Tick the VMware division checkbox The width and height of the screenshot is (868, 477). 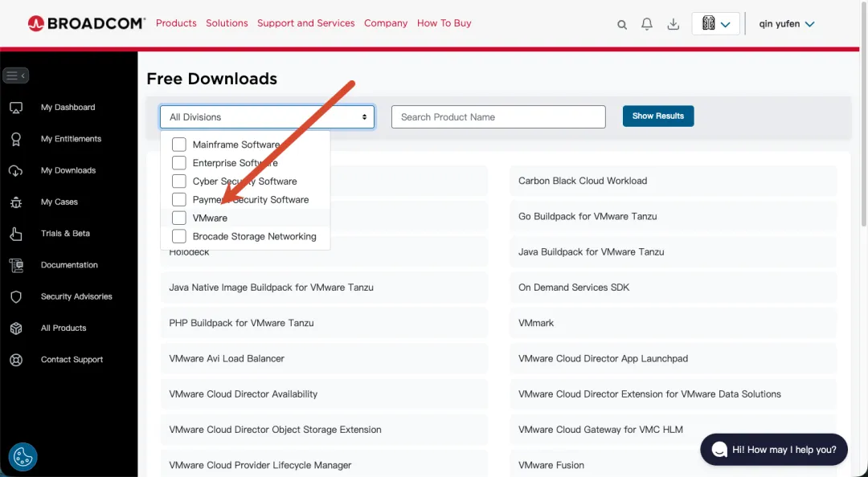(178, 218)
